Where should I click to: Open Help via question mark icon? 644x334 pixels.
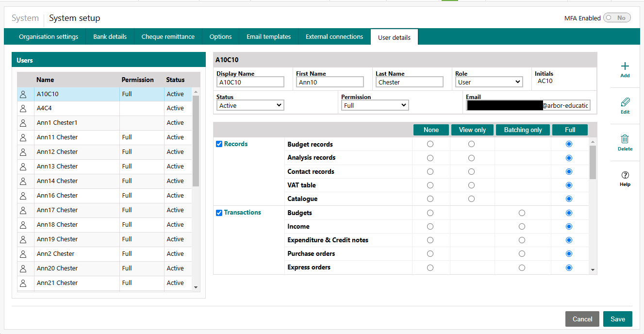point(625,175)
